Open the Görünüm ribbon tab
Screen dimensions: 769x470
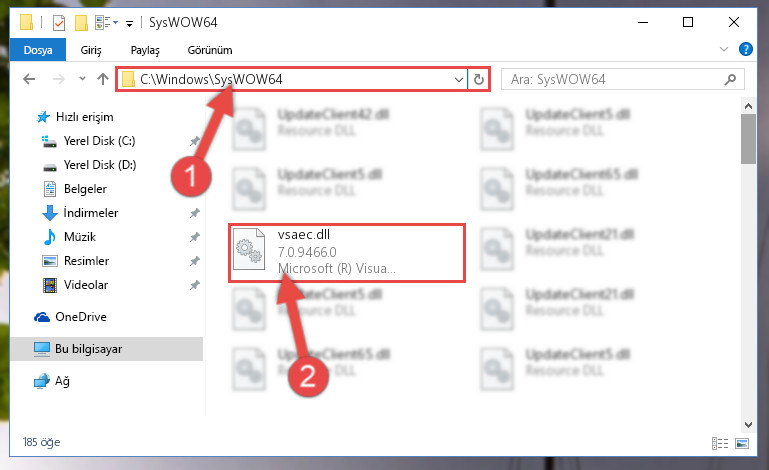tap(210, 50)
